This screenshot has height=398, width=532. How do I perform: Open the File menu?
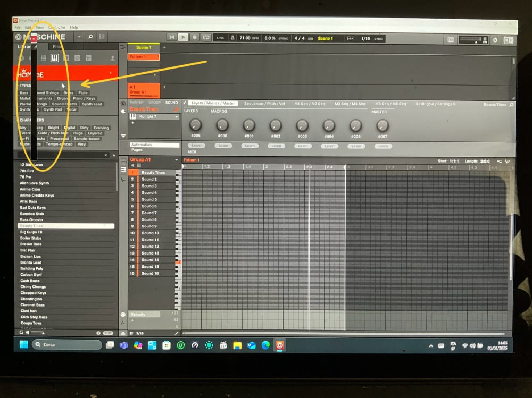18,28
